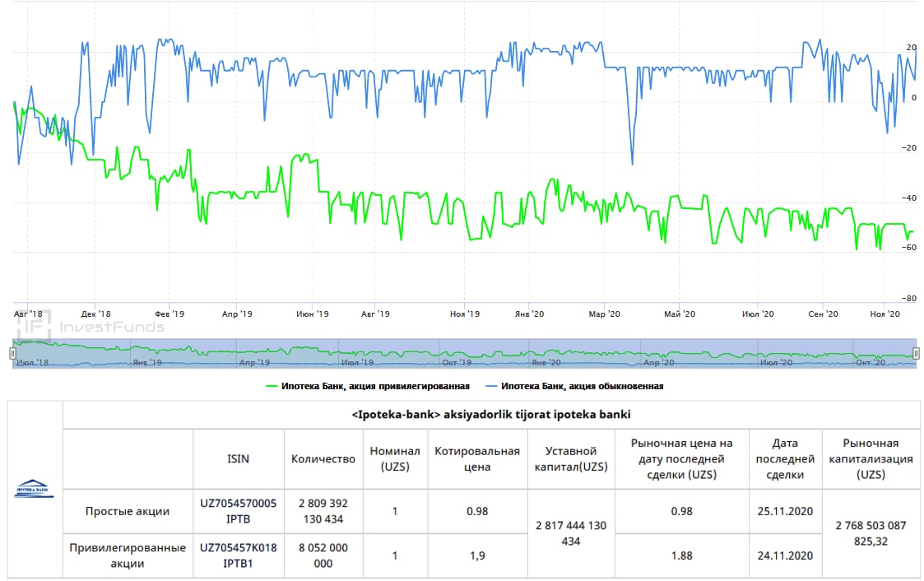Click the quotation price 1,9 cell

tap(477, 555)
